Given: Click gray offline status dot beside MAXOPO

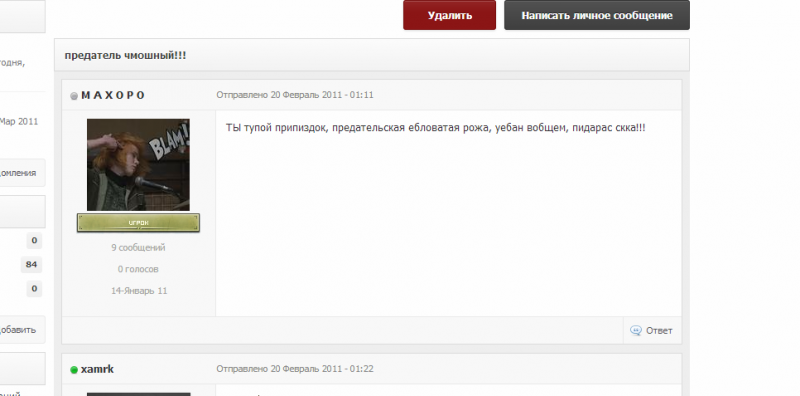Looking at the screenshot, I should (74, 96).
